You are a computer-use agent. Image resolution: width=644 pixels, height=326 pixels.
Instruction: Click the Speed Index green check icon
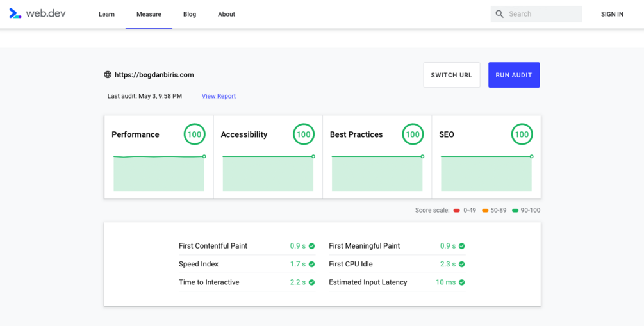tap(312, 264)
